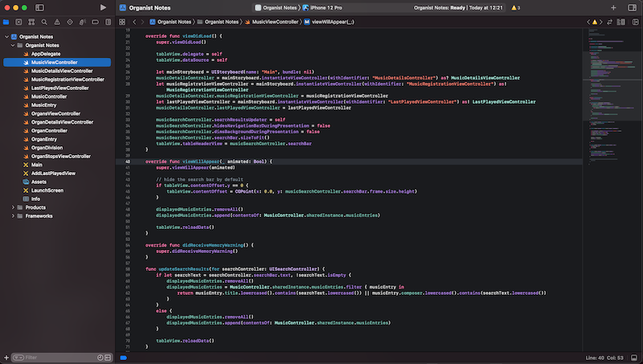Run the project with the play button
643x364 pixels.
tap(103, 7)
